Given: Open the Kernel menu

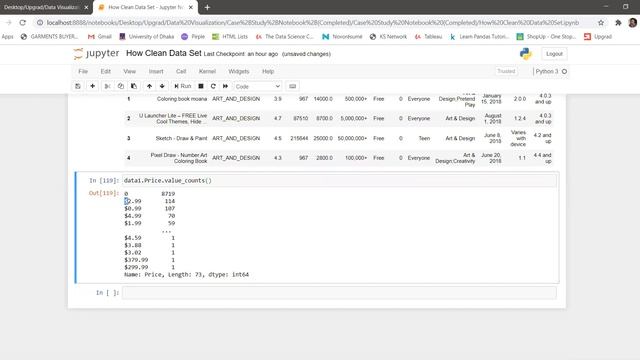Looking at the screenshot, I should (x=207, y=71).
